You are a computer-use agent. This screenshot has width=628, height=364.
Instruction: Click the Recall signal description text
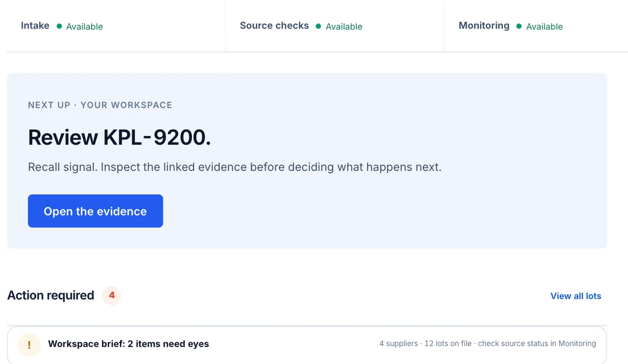point(235,167)
